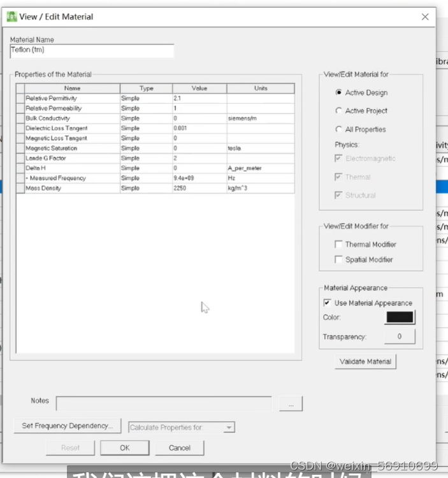
Task: Click the Hz units cell
Action: coord(261,178)
